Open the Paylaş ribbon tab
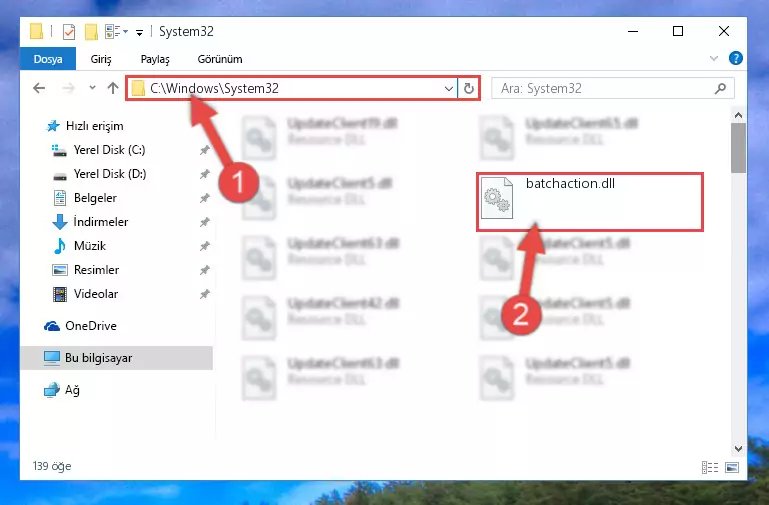The width and height of the screenshot is (769, 505). 155,59
